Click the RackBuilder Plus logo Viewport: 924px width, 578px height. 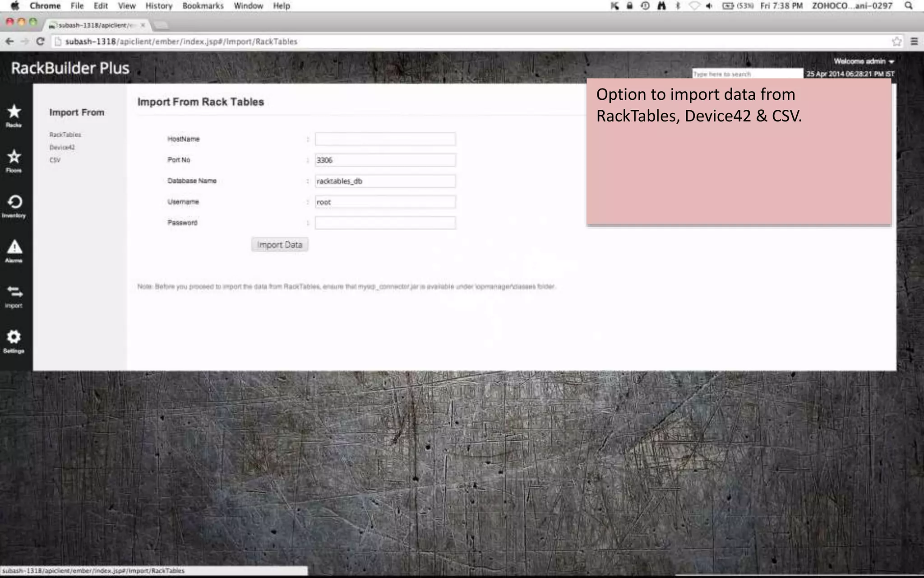tap(70, 68)
